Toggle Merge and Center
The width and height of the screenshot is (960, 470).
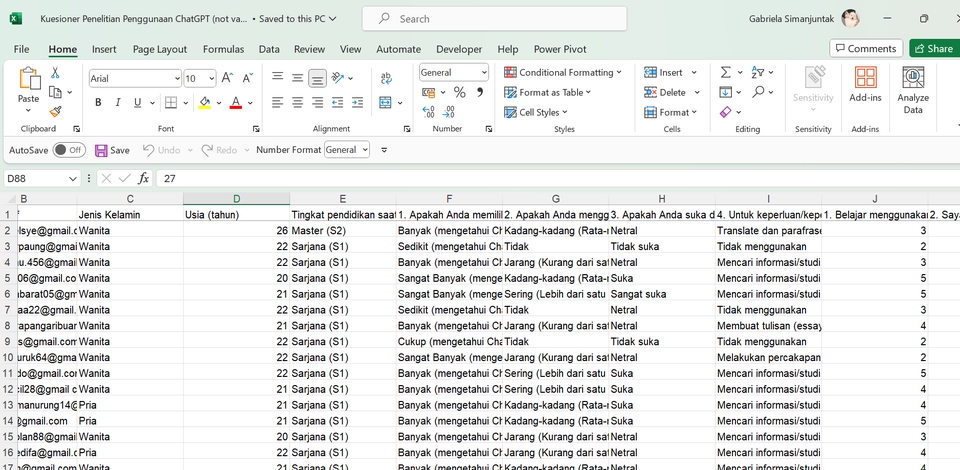[385, 102]
